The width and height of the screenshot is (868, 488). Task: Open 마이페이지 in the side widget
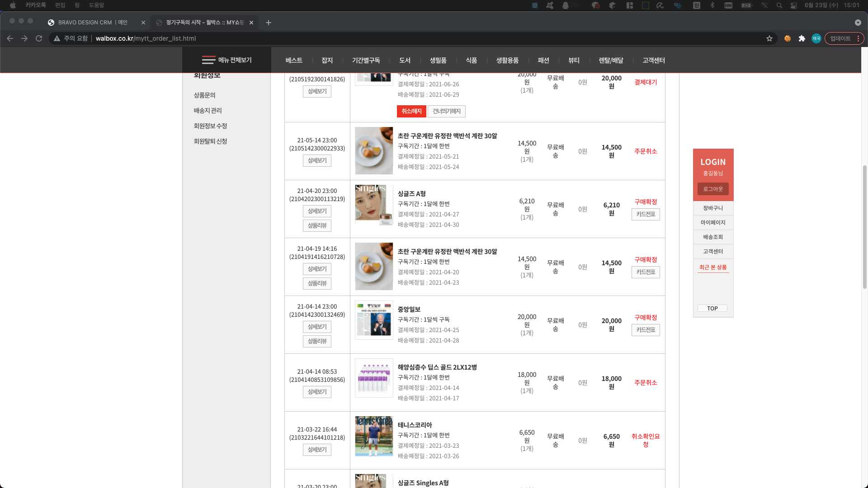pyautogui.click(x=713, y=223)
